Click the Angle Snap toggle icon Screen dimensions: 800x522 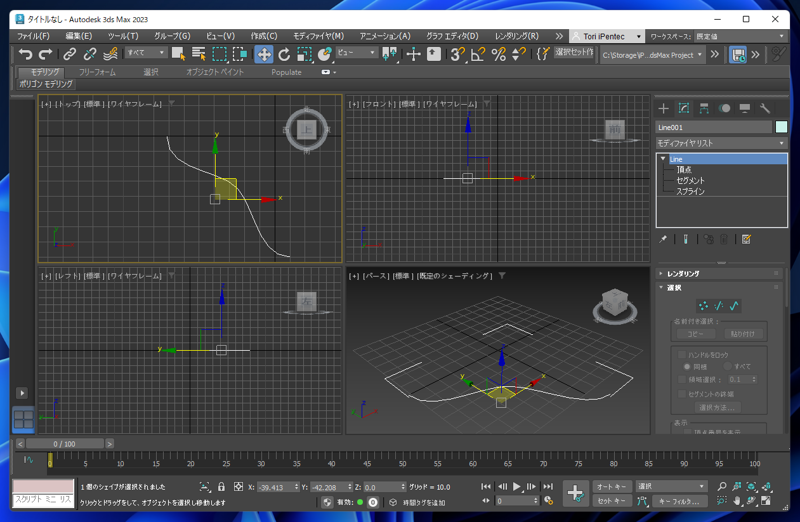(478, 55)
